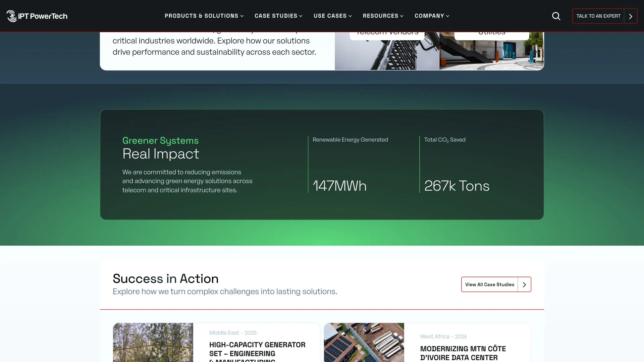The width and height of the screenshot is (644, 362).
Task: Click the Real Impact heading
Action: [161, 154]
